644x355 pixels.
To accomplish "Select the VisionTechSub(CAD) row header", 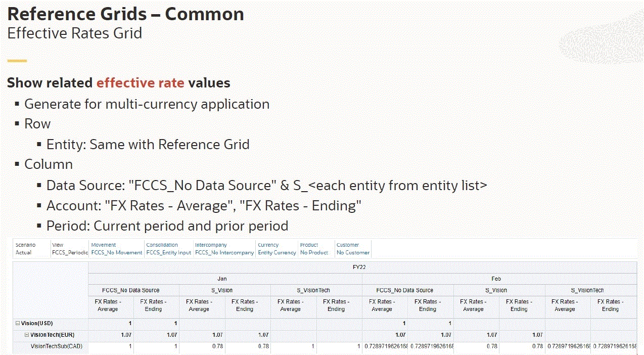I will pyautogui.click(x=56, y=346).
